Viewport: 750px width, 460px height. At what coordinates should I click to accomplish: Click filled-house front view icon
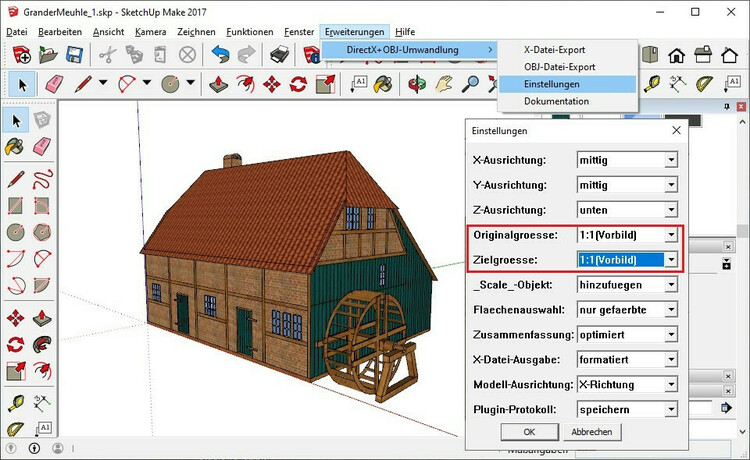(x=676, y=55)
